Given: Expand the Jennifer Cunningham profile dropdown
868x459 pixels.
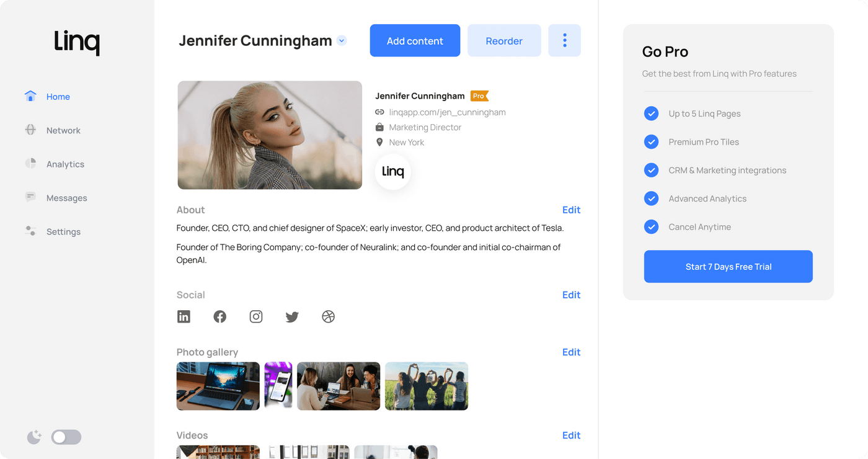Looking at the screenshot, I should point(342,41).
